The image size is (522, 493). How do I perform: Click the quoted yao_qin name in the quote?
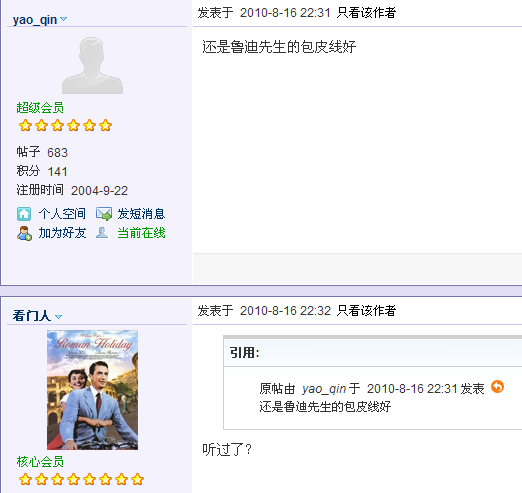[324, 389]
